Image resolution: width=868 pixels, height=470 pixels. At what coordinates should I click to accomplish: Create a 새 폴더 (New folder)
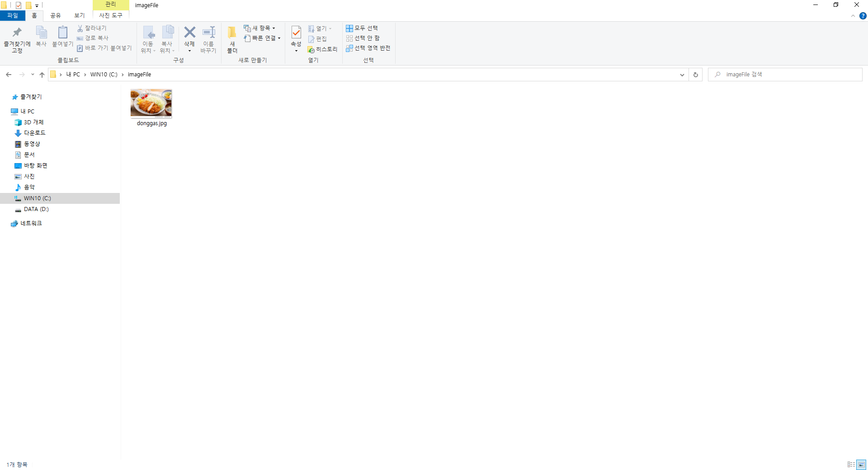click(232, 38)
